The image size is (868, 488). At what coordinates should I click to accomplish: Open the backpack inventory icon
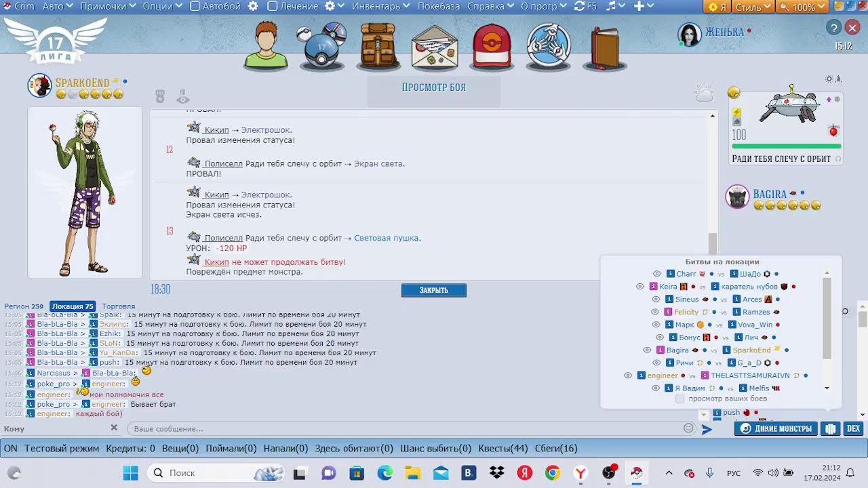coord(379,45)
